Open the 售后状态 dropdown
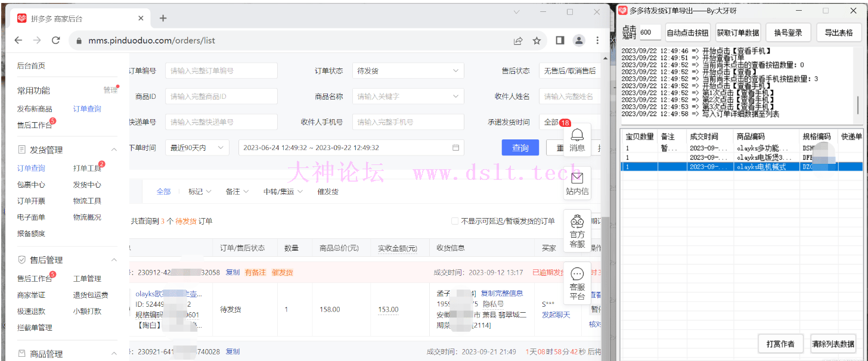The image size is (868, 361). [x=569, y=71]
